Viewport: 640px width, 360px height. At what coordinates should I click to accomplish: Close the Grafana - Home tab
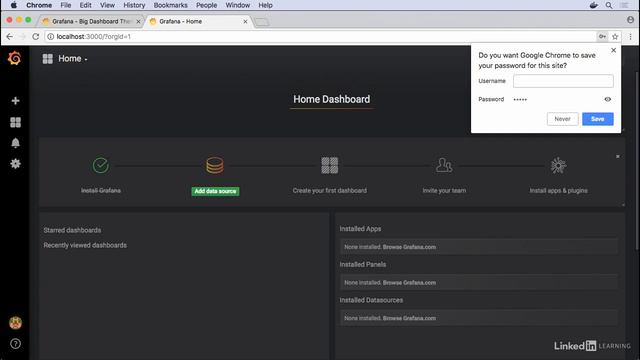(x=245, y=22)
